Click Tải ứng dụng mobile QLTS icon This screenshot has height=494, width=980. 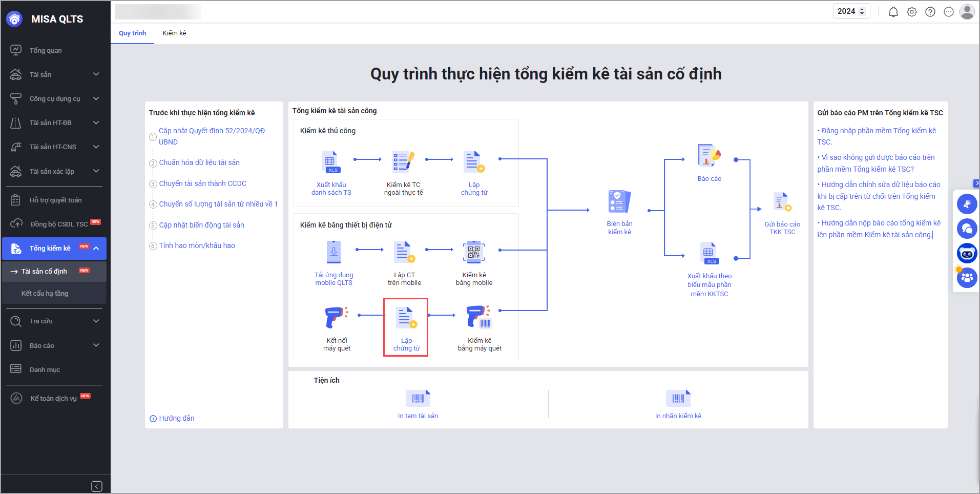click(x=333, y=252)
